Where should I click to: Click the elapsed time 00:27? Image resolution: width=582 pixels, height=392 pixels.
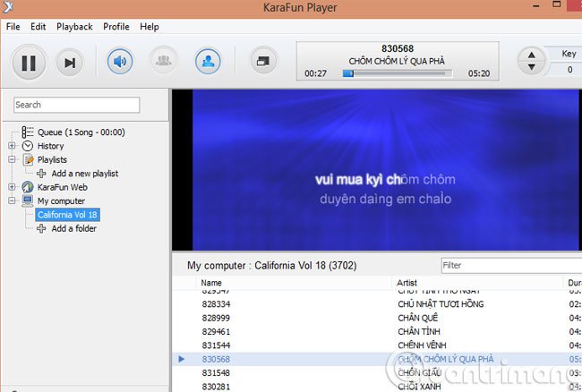pos(315,73)
